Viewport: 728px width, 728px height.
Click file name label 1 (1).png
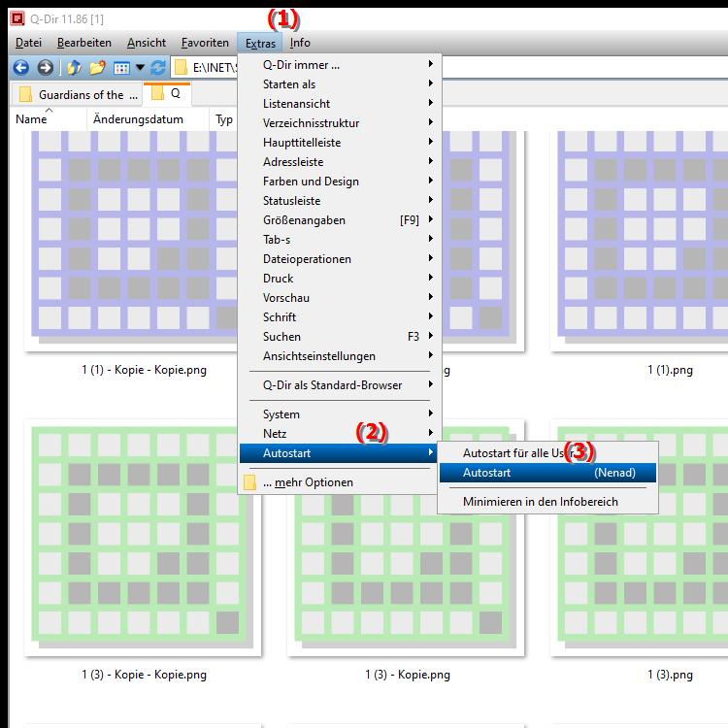pyautogui.click(x=670, y=370)
